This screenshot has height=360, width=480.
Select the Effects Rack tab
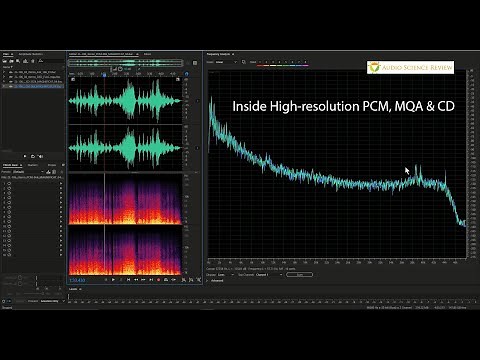(x=12, y=165)
